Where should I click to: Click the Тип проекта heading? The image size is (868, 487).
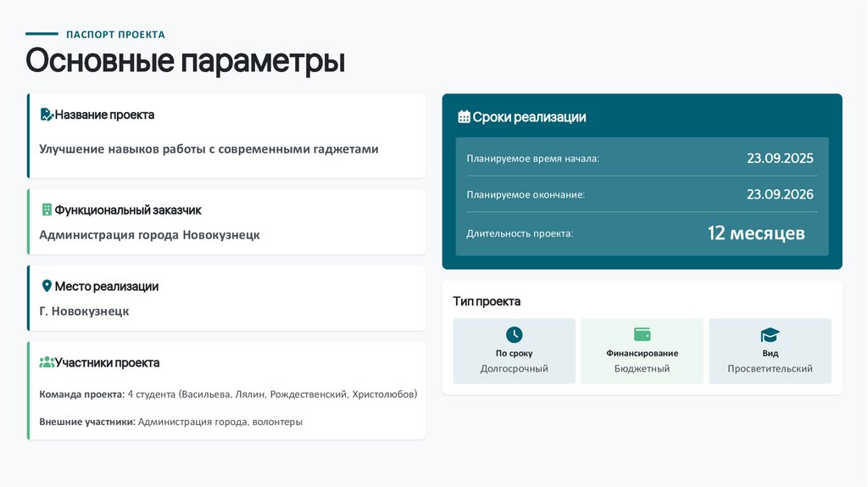[487, 301]
